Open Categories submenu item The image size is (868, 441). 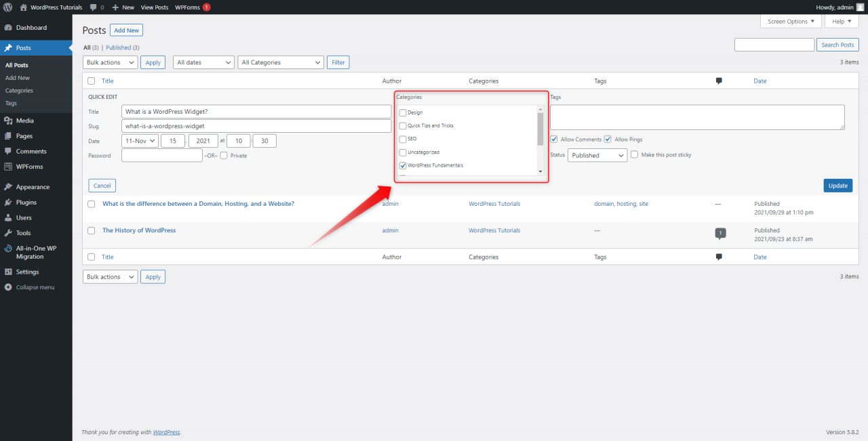(x=19, y=91)
